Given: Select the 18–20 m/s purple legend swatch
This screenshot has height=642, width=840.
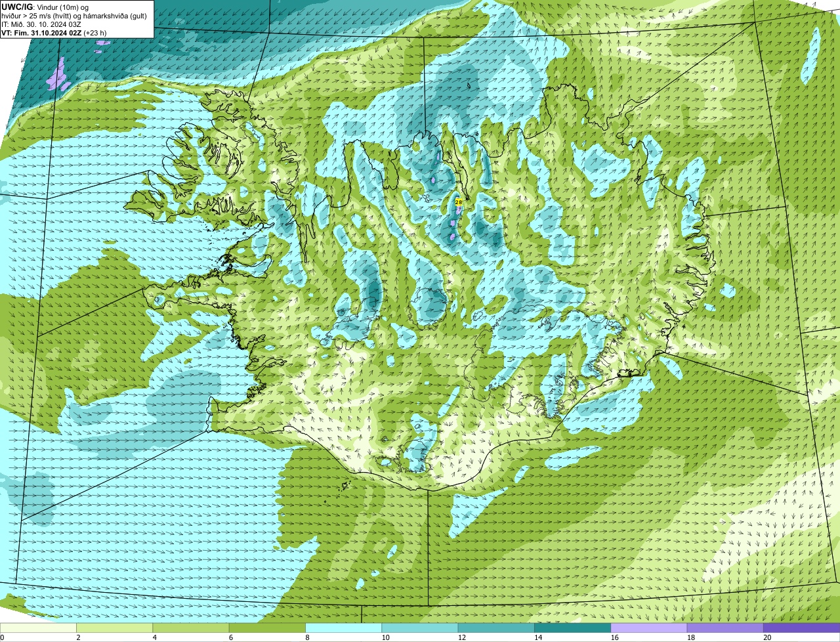Looking at the screenshot, I should click(x=725, y=628).
